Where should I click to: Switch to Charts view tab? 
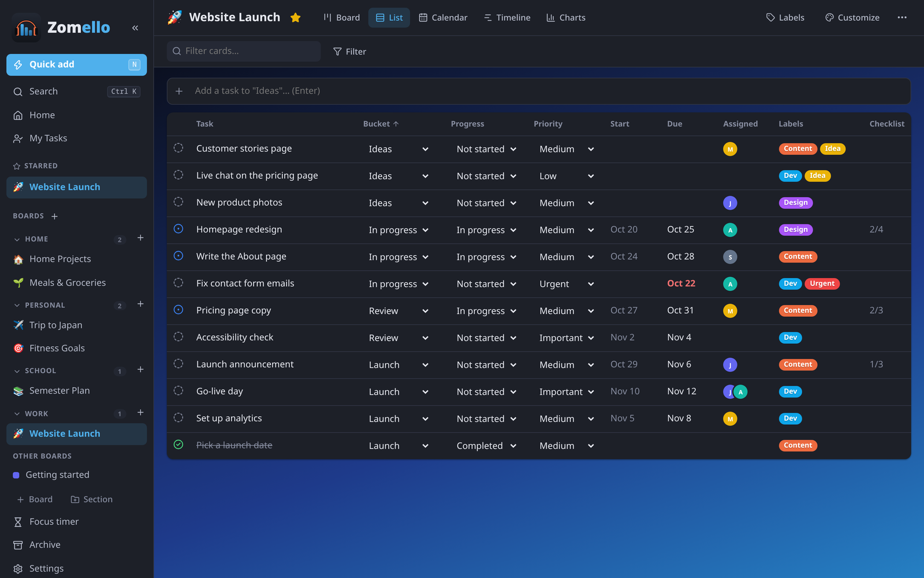[x=566, y=17]
